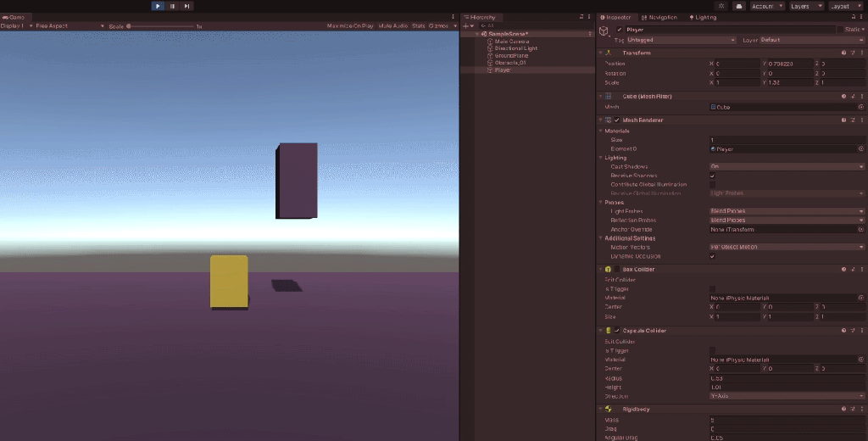Select GroundPlane in Hierarchy
The height and width of the screenshot is (441, 868).
[x=511, y=55]
